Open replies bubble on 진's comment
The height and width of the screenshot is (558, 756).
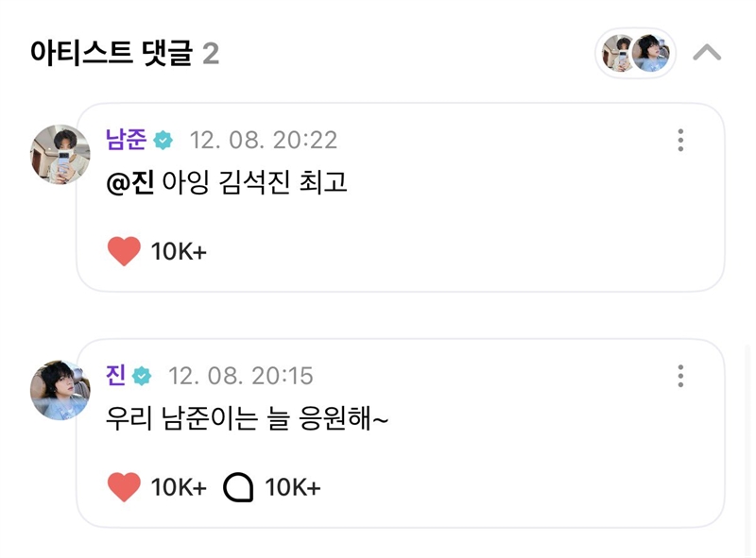point(239,487)
